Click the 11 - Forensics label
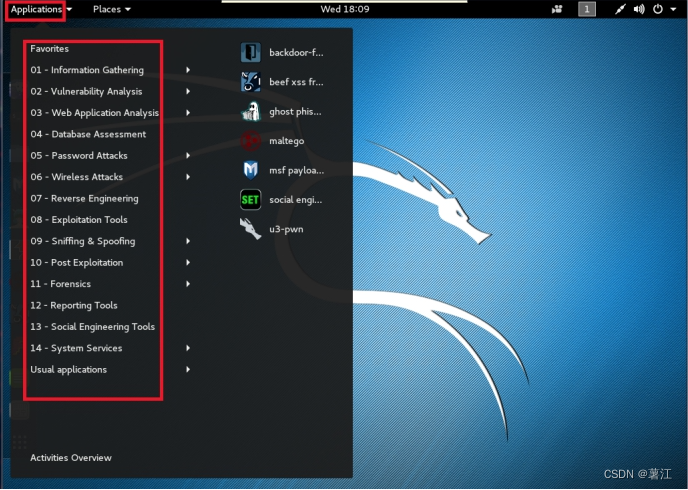 (61, 284)
